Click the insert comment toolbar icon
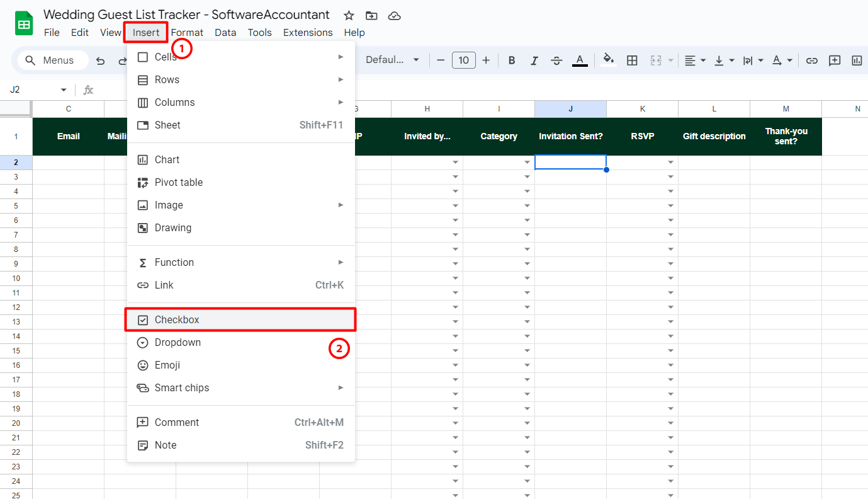Screen dimensions: 868x499 (835, 60)
